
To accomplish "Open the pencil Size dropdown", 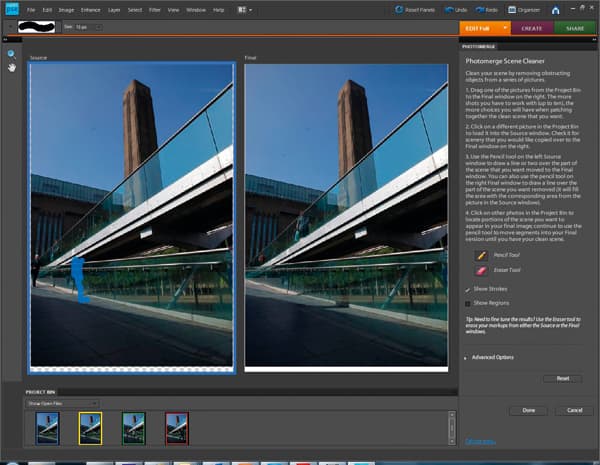I will click(99, 27).
